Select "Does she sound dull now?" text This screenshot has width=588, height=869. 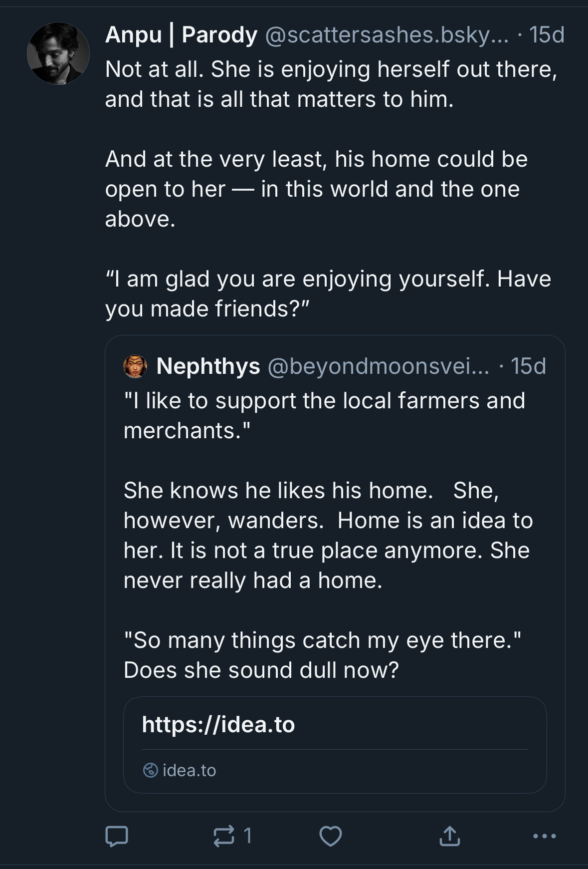(x=261, y=670)
